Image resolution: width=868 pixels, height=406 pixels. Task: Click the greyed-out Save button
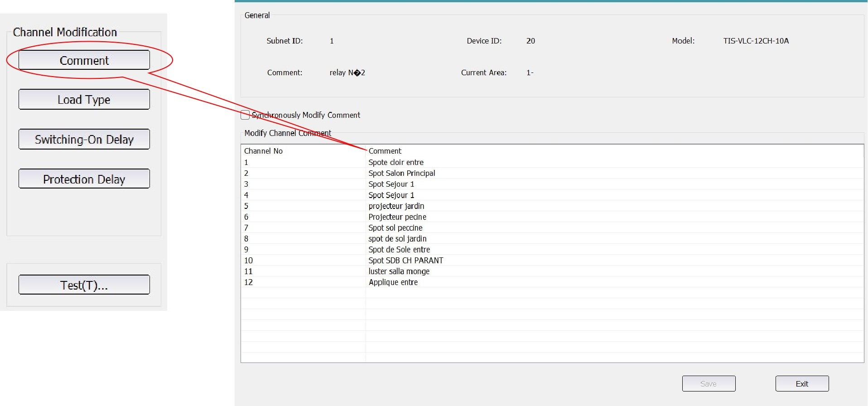pos(709,383)
